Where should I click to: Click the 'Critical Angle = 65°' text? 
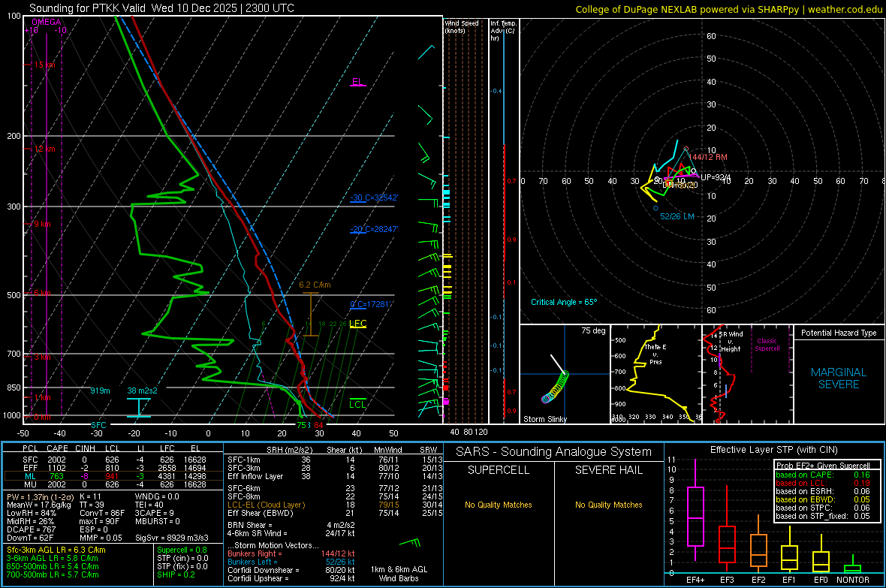pos(563,302)
